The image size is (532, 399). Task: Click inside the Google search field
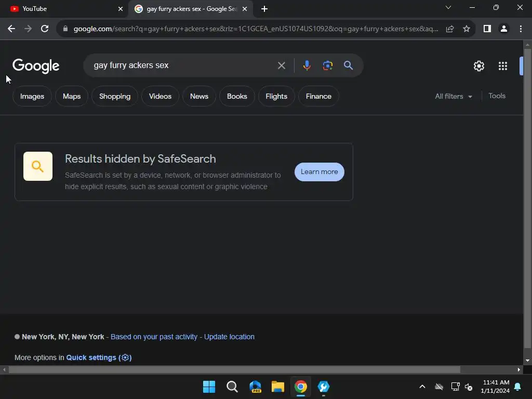[x=183, y=65]
